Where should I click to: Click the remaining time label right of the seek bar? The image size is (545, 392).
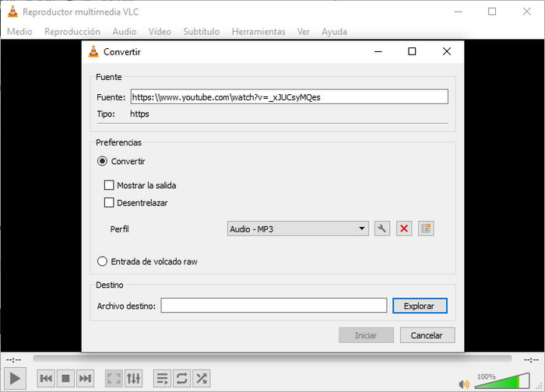coord(531,359)
